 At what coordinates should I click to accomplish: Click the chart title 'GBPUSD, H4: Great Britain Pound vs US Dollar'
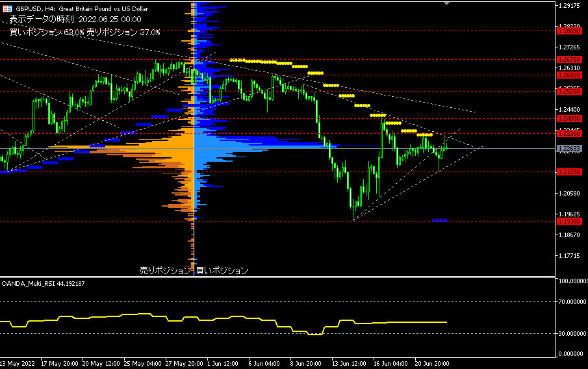[x=82, y=8]
